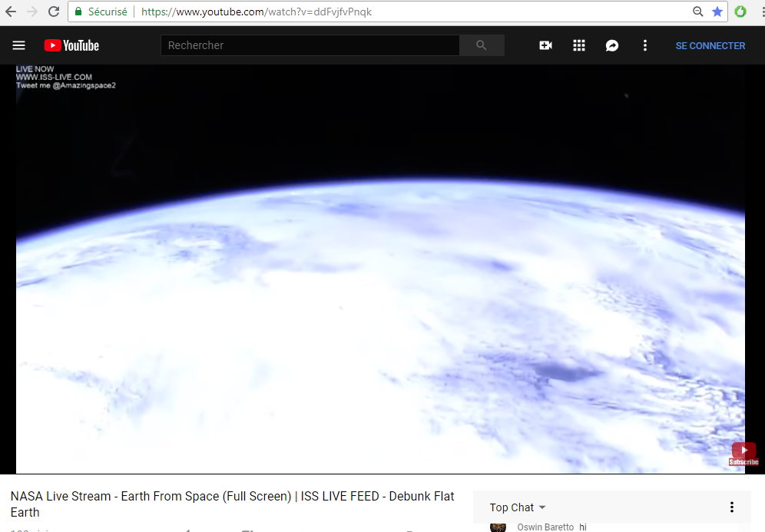Focus the Rechercher search field
Image resolution: width=765 pixels, height=532 pixels.
(x=310, y=45)
